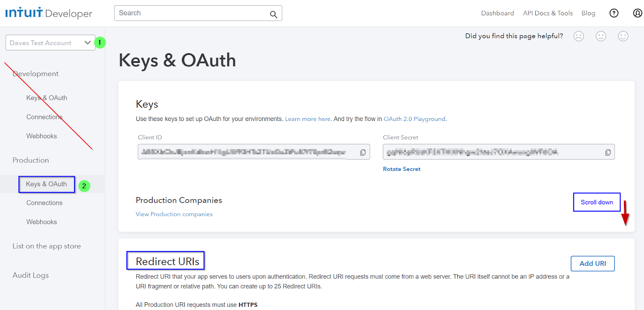Click the Keys & OAuth page title
The image size is (644, 310).
(x=177, y=60)
